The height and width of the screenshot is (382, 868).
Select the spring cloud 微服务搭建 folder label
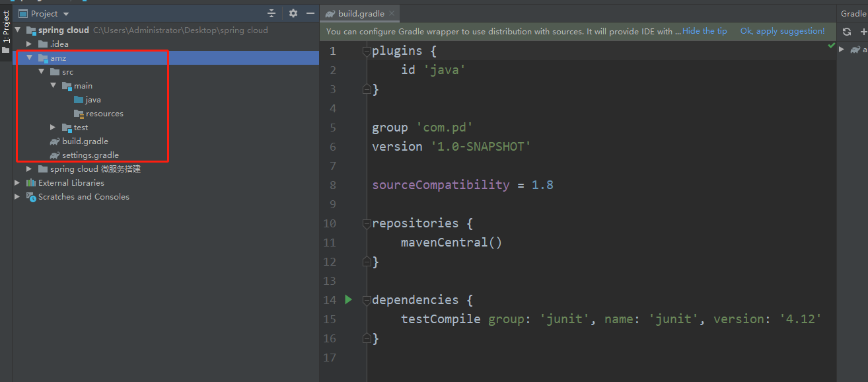click(x=95, y=169)
